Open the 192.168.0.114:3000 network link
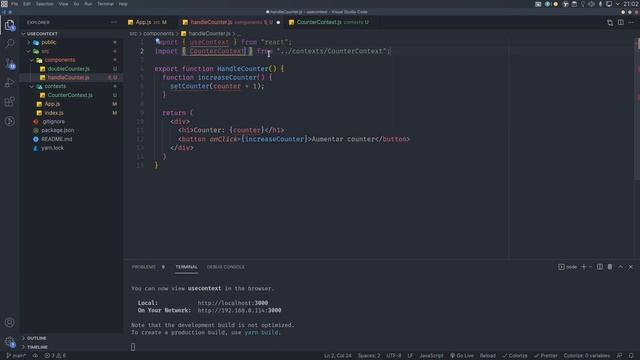 coord(239,310)
